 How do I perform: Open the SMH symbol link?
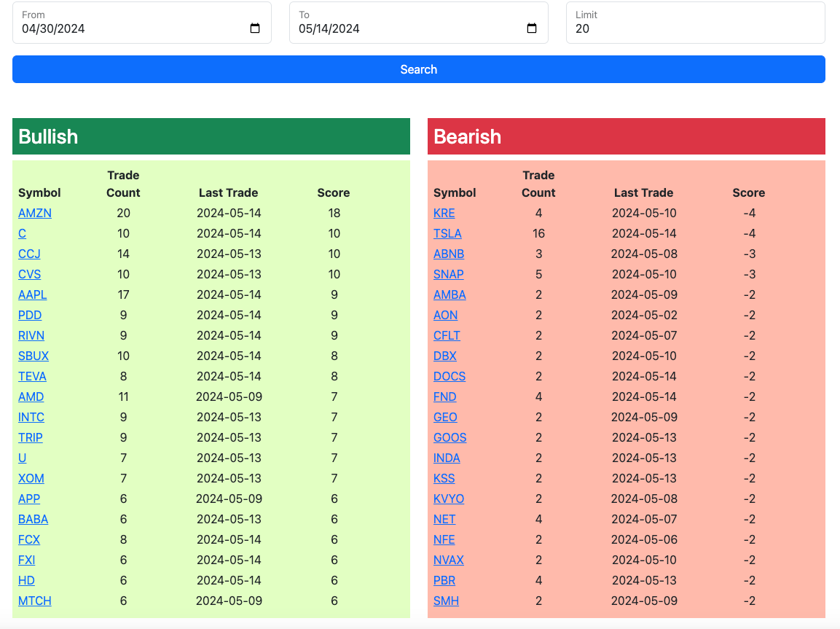[447, 601]
